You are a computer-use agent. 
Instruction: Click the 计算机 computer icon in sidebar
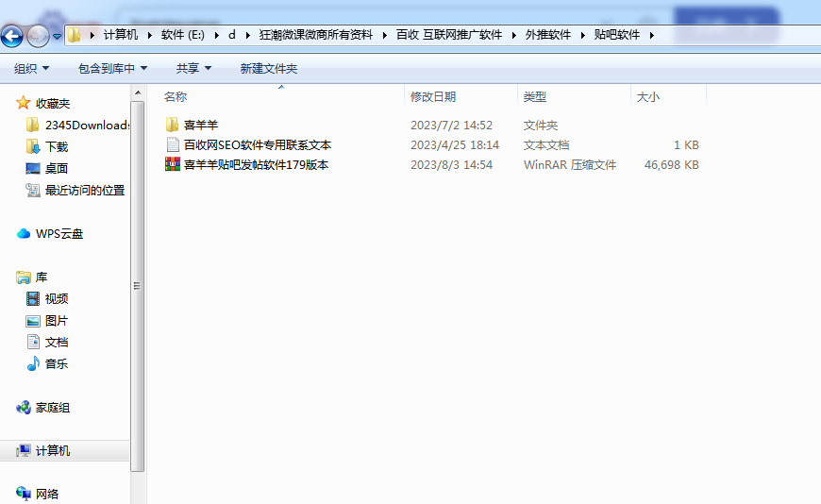[x=24, y=450]
